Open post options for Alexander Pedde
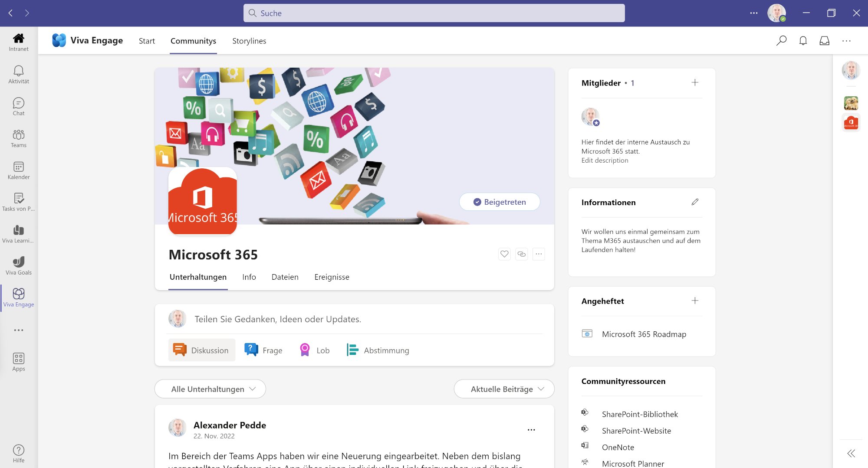 [531, 430]
